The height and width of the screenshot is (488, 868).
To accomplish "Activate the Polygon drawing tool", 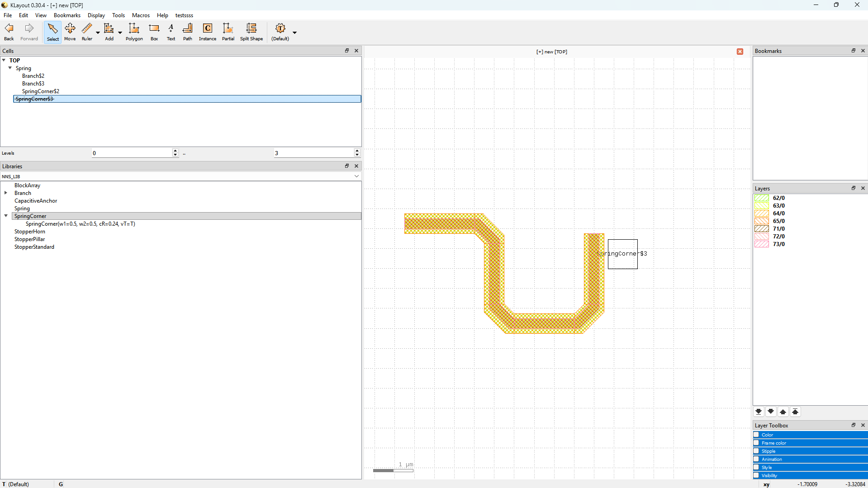I will [x=134, y=32].
